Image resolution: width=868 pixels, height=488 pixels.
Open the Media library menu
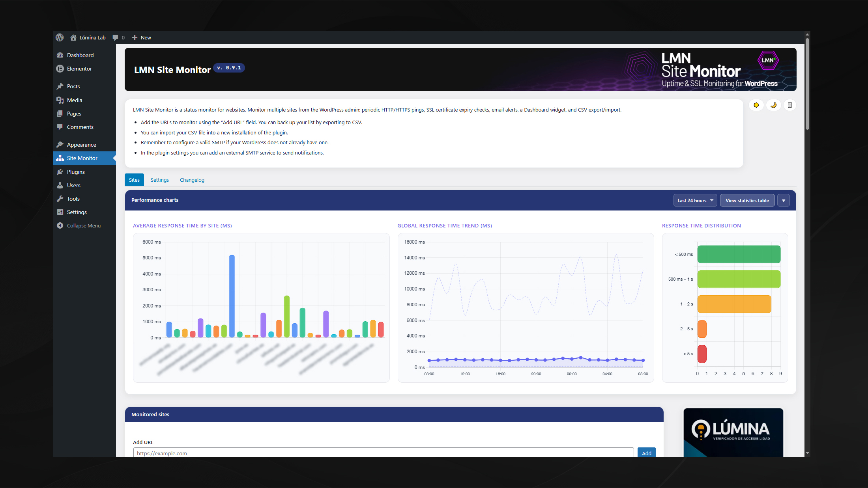click(75, 100)
